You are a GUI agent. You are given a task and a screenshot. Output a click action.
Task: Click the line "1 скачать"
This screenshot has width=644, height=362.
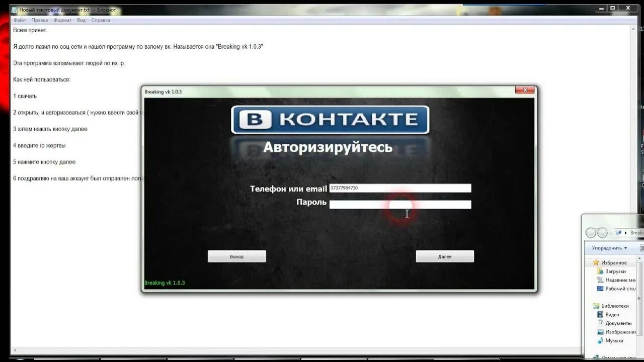click(x=25, y=96)
